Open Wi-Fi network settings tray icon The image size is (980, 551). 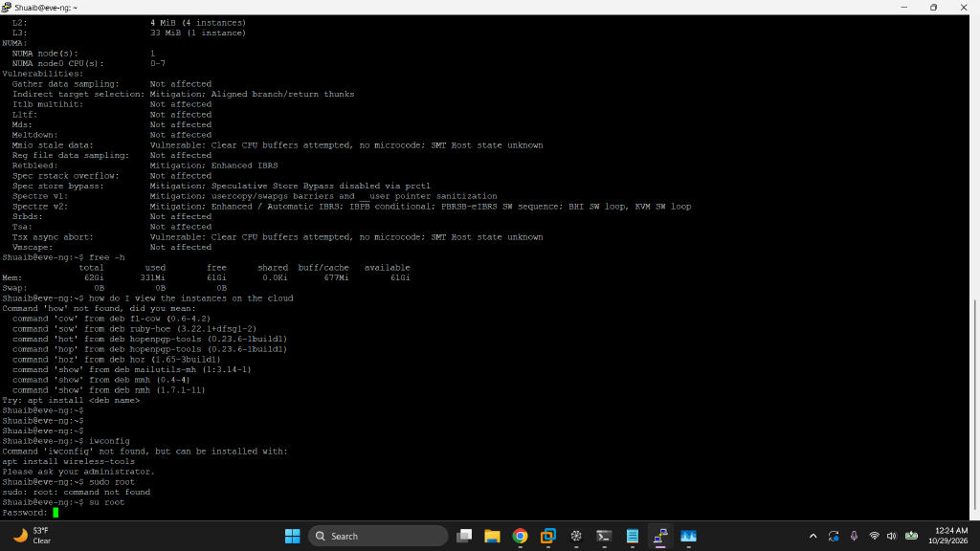[874, 536]
